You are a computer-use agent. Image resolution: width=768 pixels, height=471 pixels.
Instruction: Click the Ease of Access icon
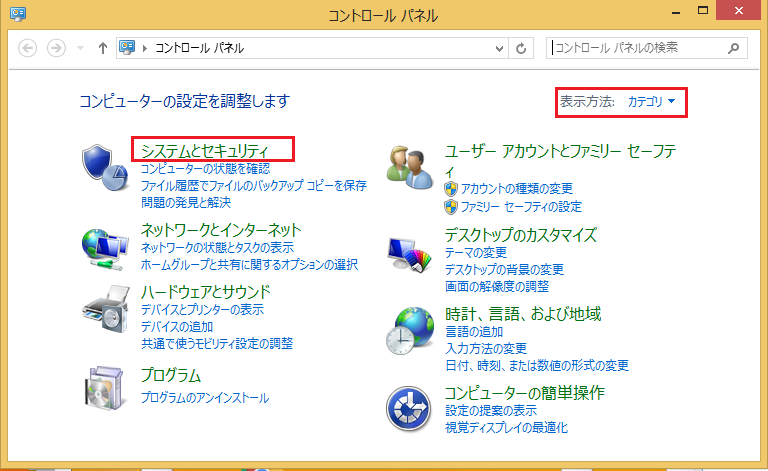pyautogui.click(x=408, y=409)
